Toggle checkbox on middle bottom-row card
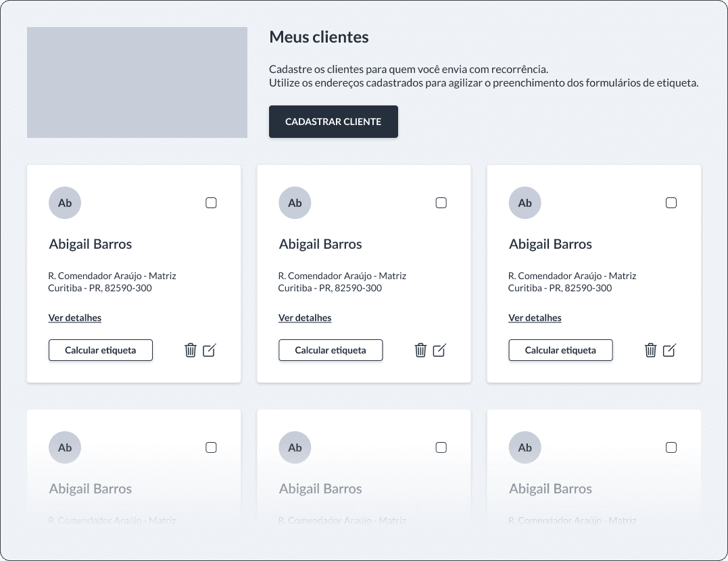This screenshot has height=561, width=728. pyautogui.click(x=441, y=447)
